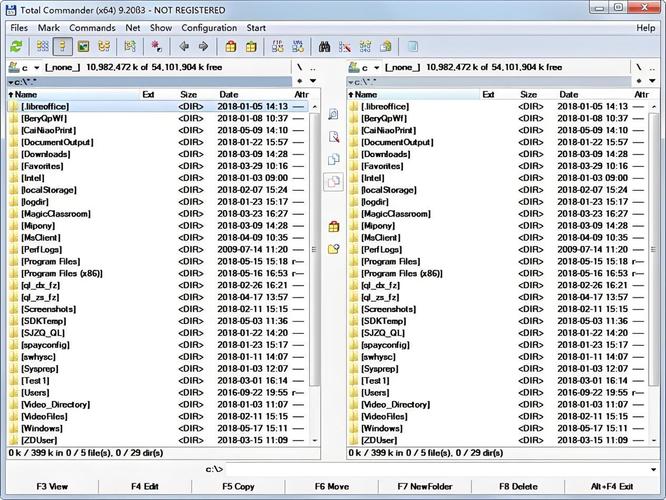Click the F3 View button
Viewport: 666px width, 500px height.
pos(52,487)
